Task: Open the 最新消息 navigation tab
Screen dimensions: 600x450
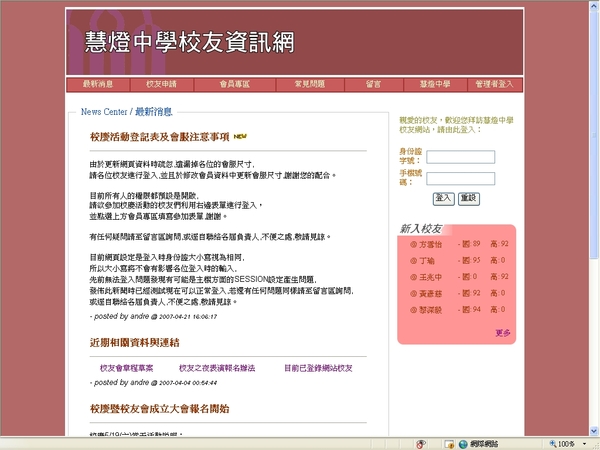Action: click(x=98, y=85)
